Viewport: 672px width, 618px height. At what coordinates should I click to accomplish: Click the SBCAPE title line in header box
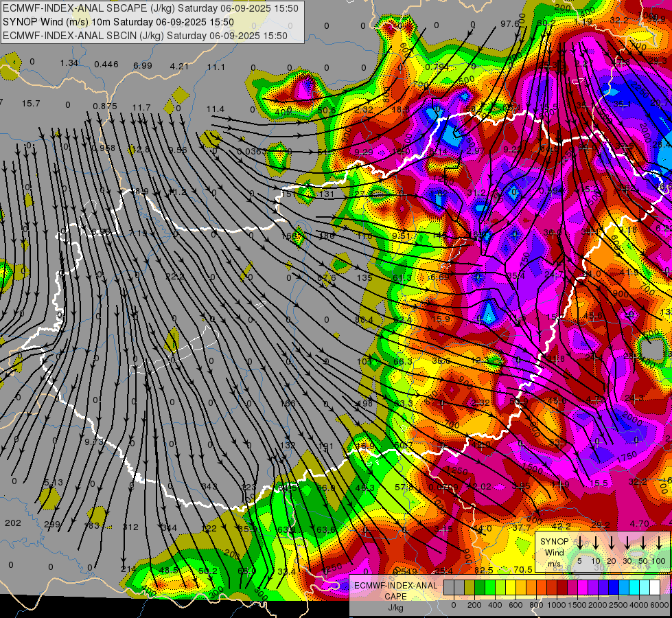click(x=150, y=8)
